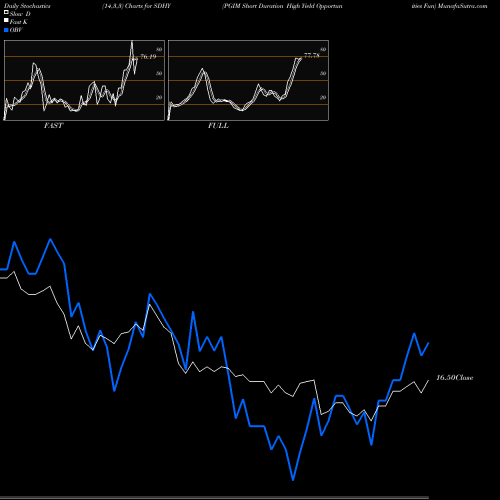The image size is (500, 500).
Task: Click the 50 axis label in FULL chart
Action: (323, 73)
